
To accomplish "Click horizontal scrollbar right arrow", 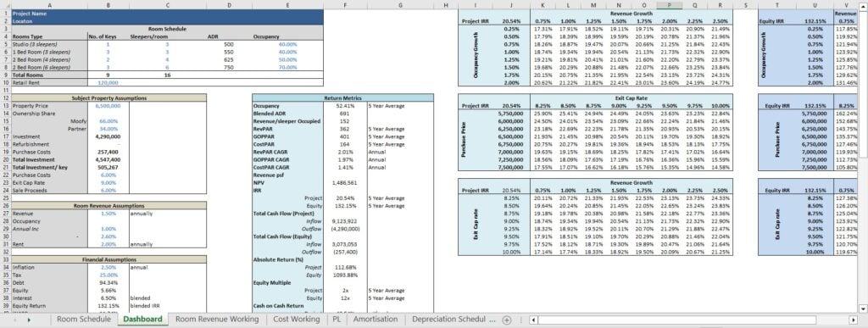I will click(853, 320).
